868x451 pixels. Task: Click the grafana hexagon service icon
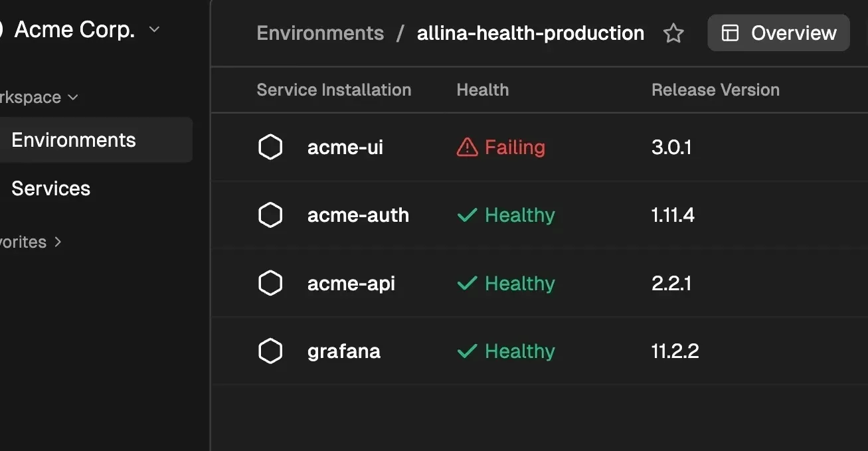[x=270, y=351]
